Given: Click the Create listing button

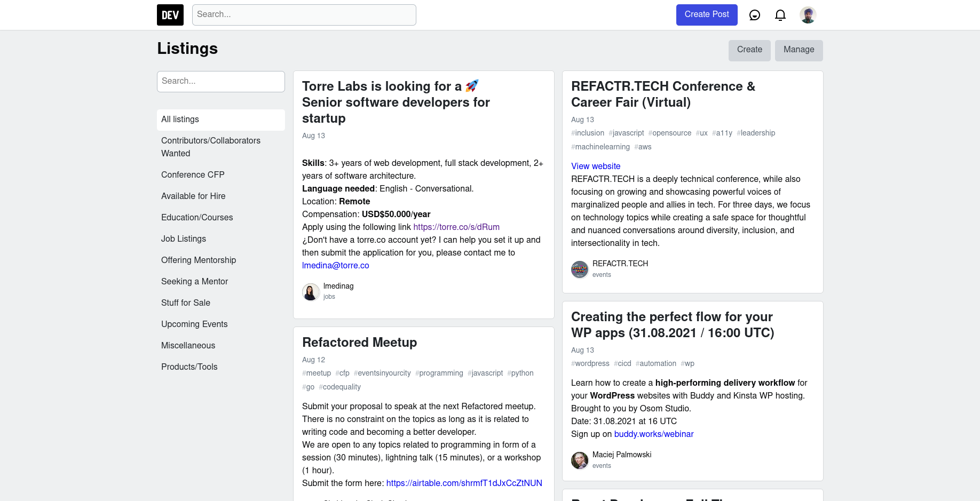Looking at the screenshot, I should [749, 50].
